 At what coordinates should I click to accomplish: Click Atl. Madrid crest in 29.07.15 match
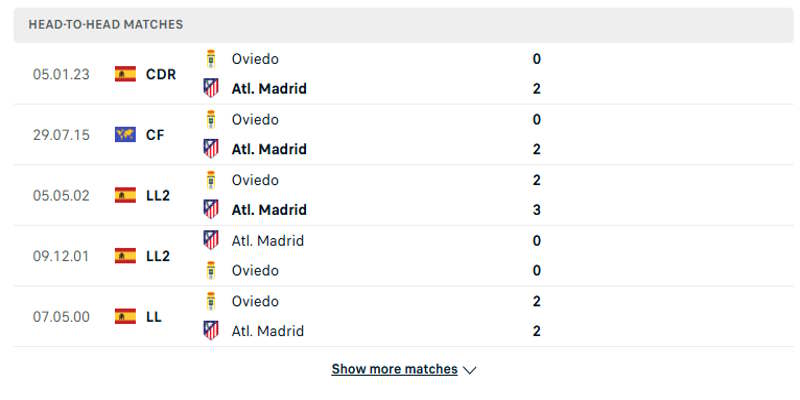[211, 149]
